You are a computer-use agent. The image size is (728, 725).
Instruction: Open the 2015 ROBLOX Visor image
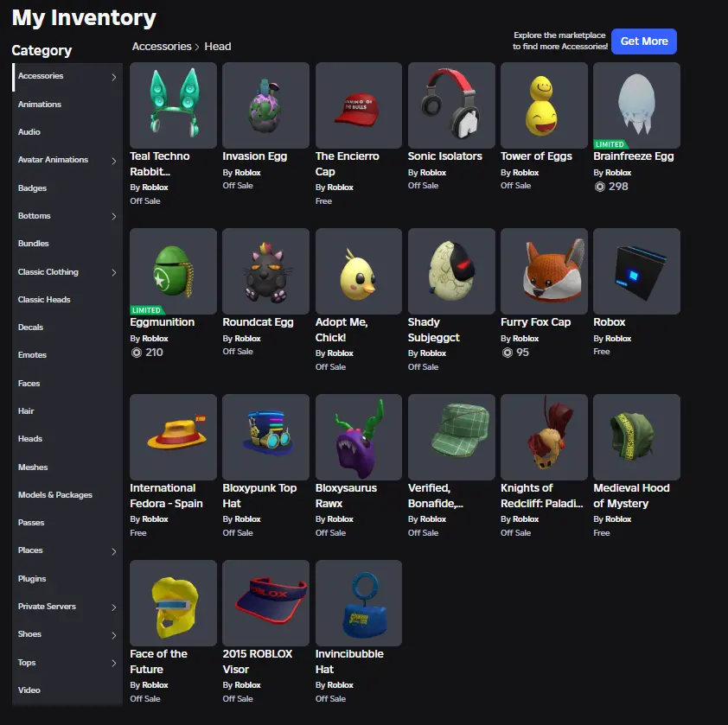point(265,603)
